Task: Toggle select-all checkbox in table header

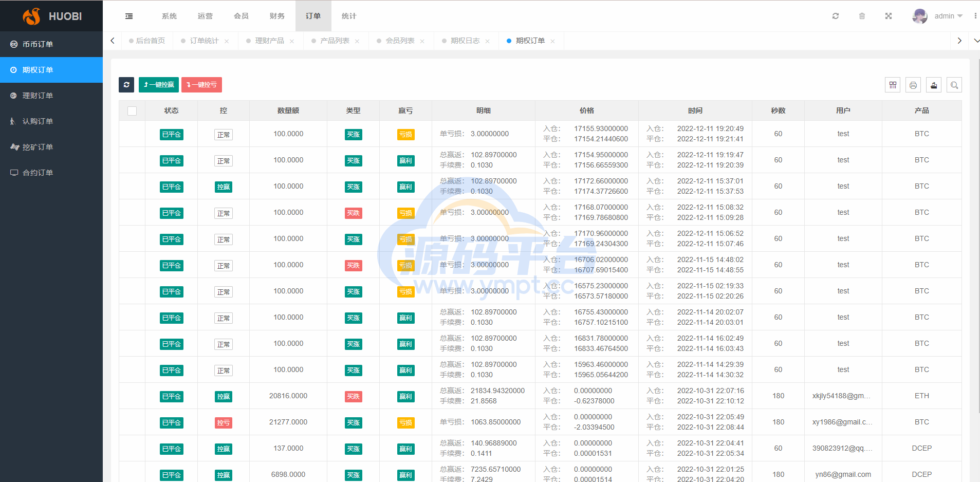Action: point(132,111)
